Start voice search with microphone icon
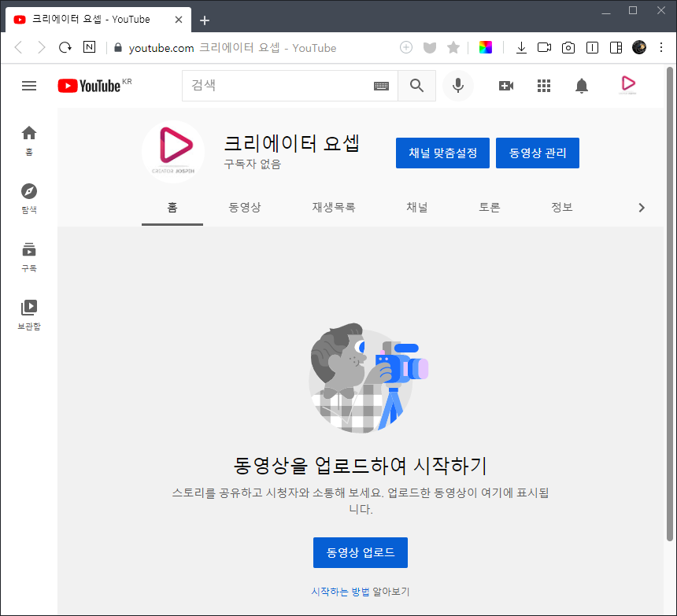The width and height of the screenshot is (677, 616). [458, 86]
